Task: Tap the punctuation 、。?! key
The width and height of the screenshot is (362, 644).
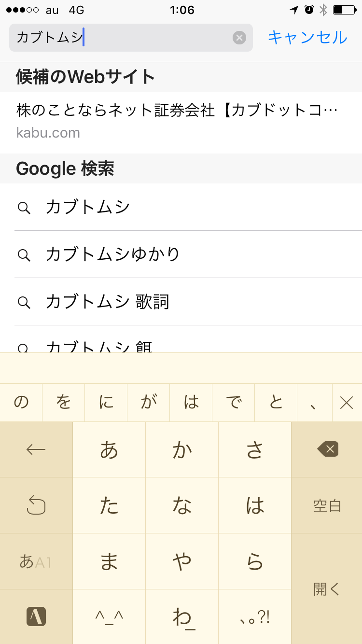Action: [255, 616]
